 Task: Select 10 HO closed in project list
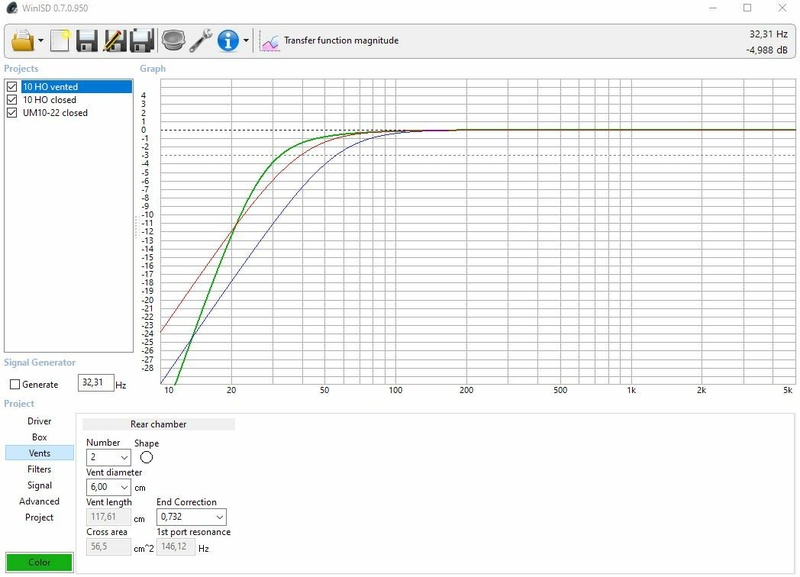[x=49, y=99]
